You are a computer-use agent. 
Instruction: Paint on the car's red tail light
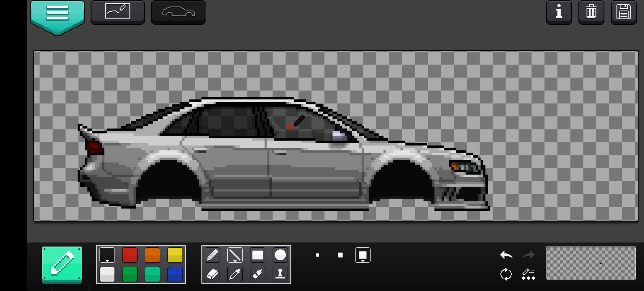pos(94,148)
